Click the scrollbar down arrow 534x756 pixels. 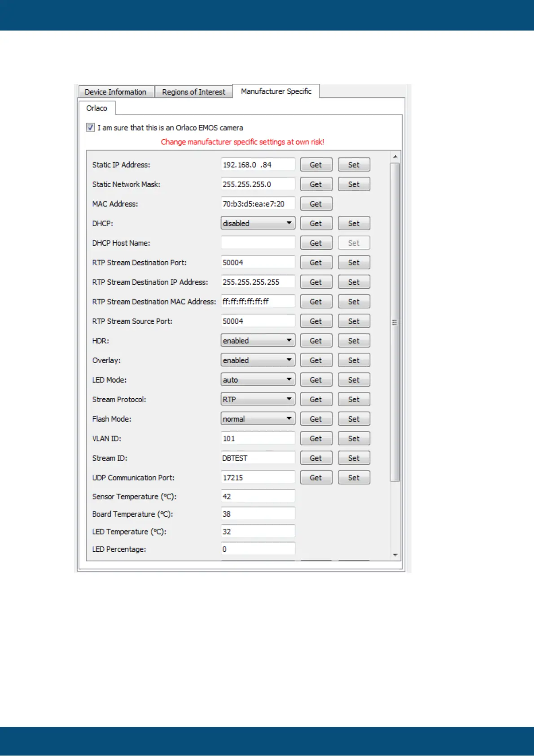pyautogui.click(x=395, y=555)
